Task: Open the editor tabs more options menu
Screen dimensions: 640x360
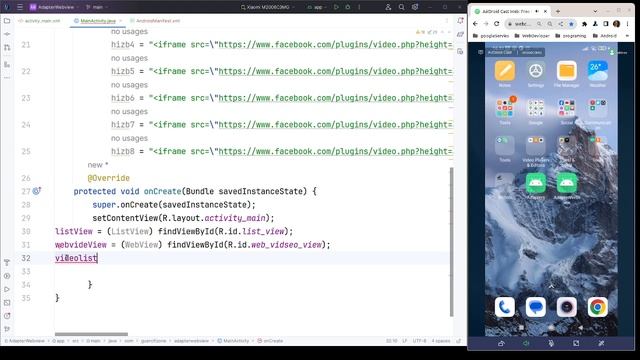Action: [x=447, y=21]
